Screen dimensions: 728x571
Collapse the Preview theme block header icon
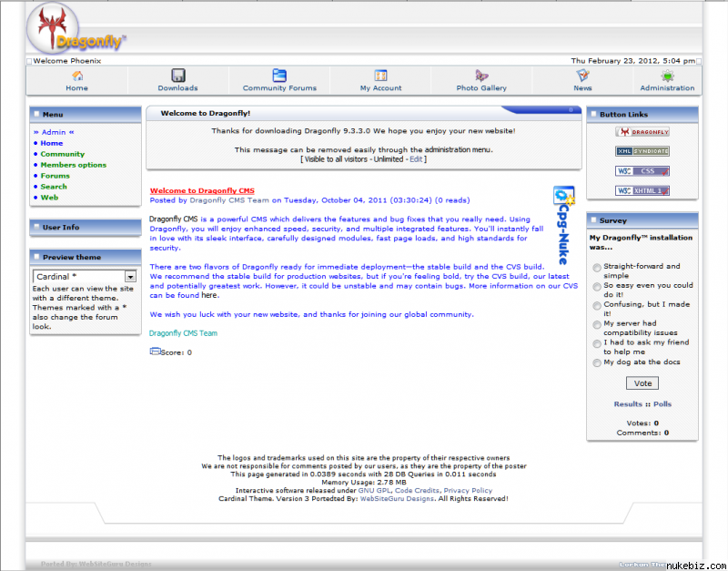36,257
